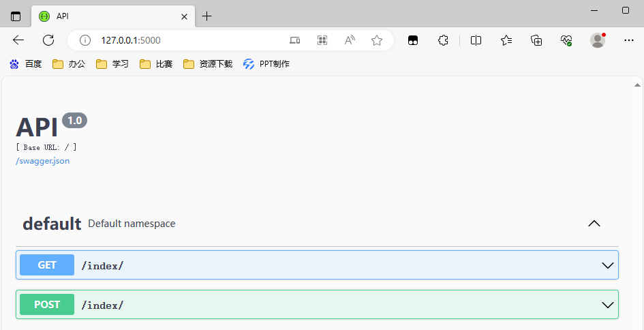Screen dimensions: 644x330
Task: Add this page to favorites star
Action: (377, 40)
